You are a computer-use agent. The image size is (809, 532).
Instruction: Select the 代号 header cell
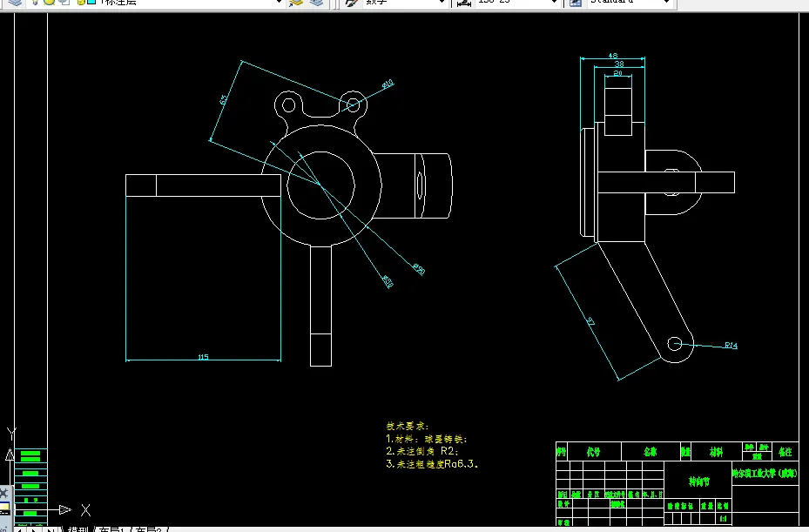pos(593,452)
